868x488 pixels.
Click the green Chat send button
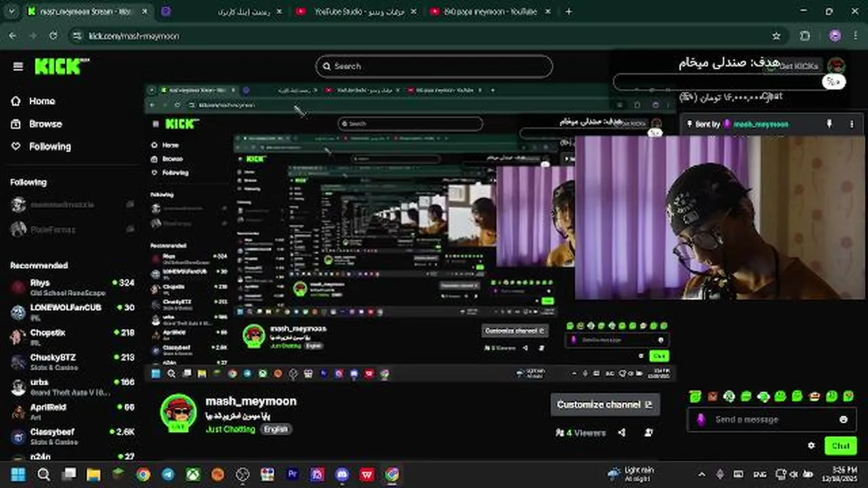point(841,446)
